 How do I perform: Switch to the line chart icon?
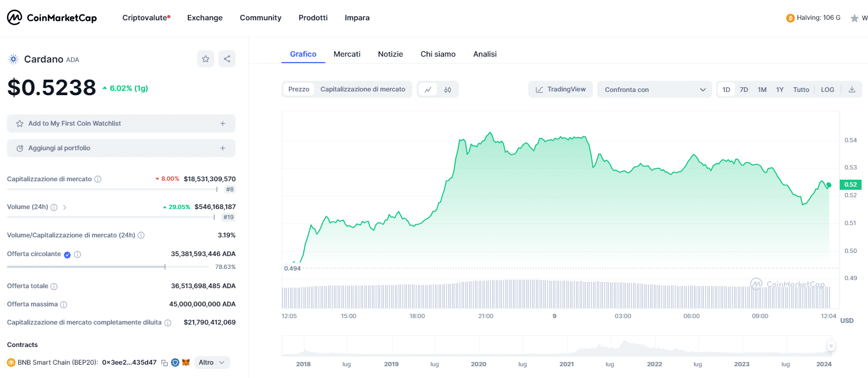tap(428, 90)
